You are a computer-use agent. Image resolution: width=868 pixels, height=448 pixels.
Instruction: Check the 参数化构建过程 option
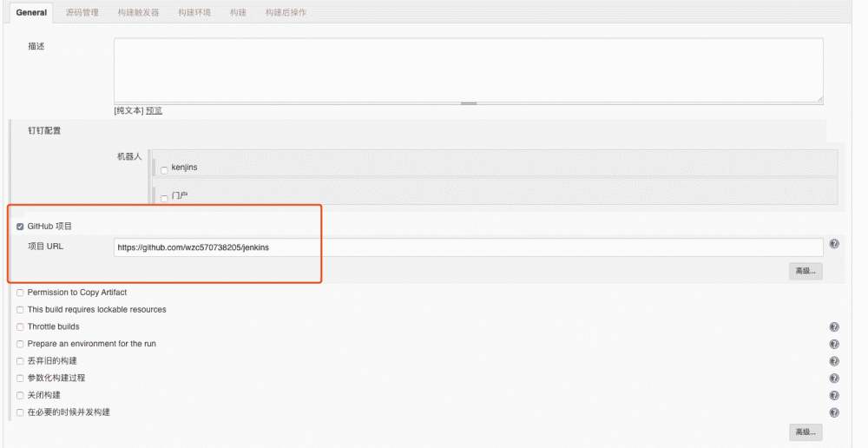click(21, 379)
